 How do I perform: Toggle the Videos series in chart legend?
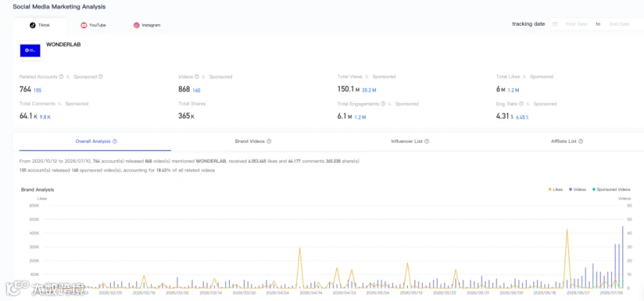coord(577,189)
